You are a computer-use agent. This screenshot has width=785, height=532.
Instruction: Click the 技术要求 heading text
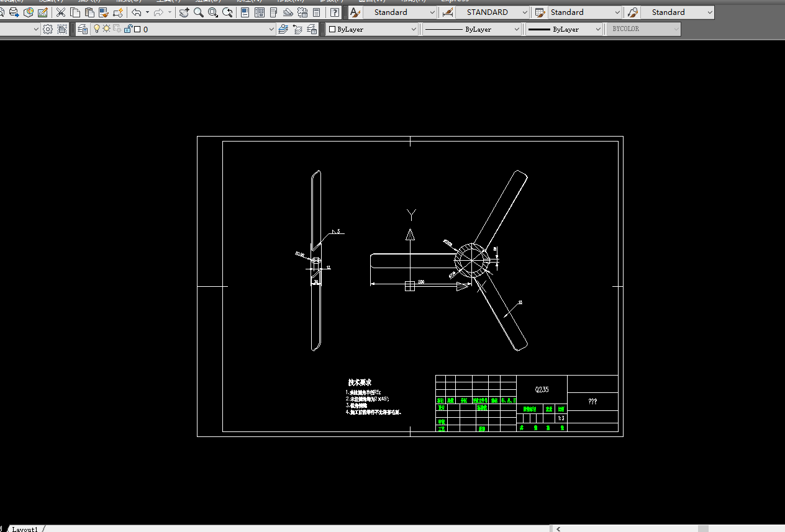pos(360,382)
